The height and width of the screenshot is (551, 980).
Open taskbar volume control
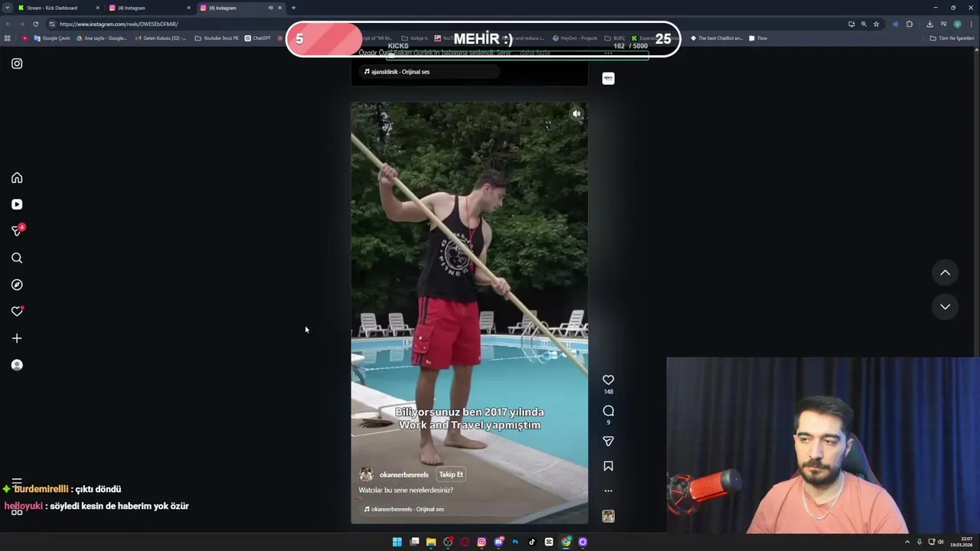pyautogui.click(x=941, y=542)
